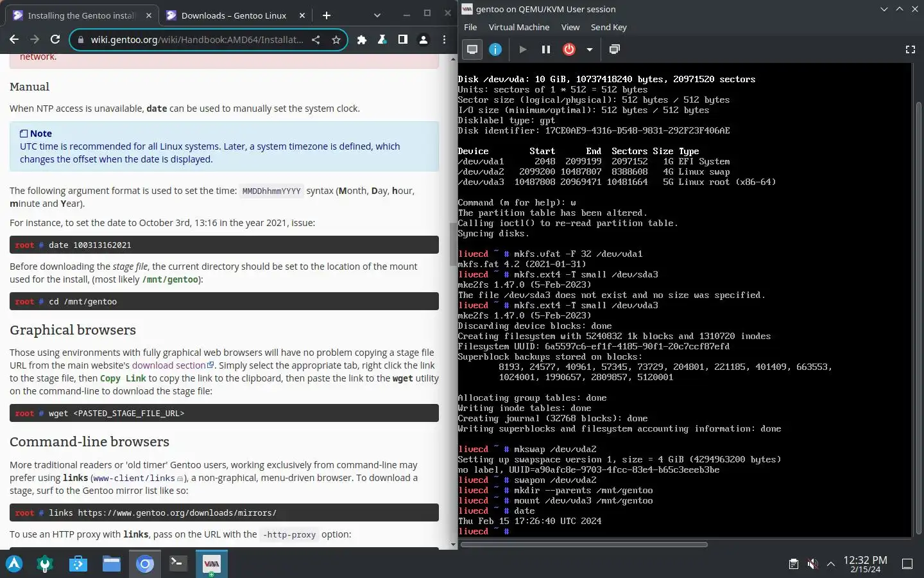Open site information padlock icon
The height and width of the screenshot is (578, 924).
pyautogui.click(x=80, y=40)
